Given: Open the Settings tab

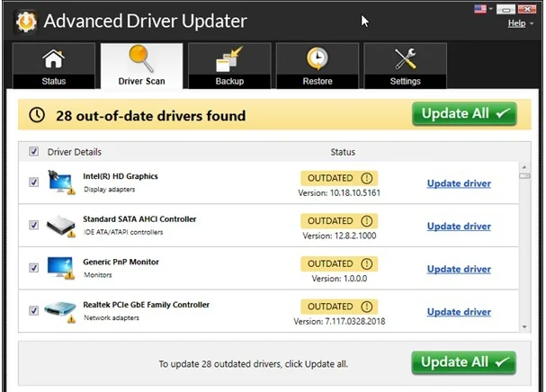Looking at the screenshot, I should coord(405,67).
